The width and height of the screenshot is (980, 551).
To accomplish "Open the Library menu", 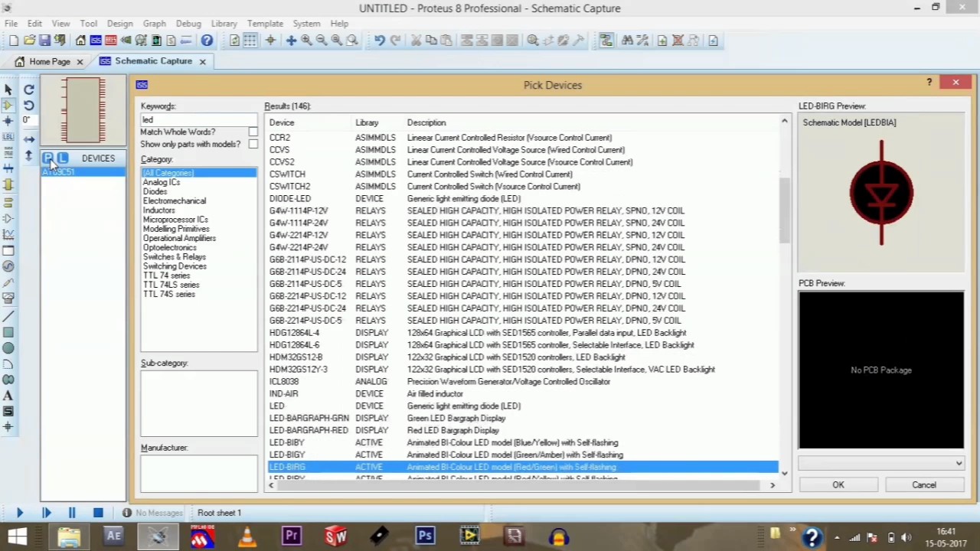I will pyautogui.click(x=224, y=24).
